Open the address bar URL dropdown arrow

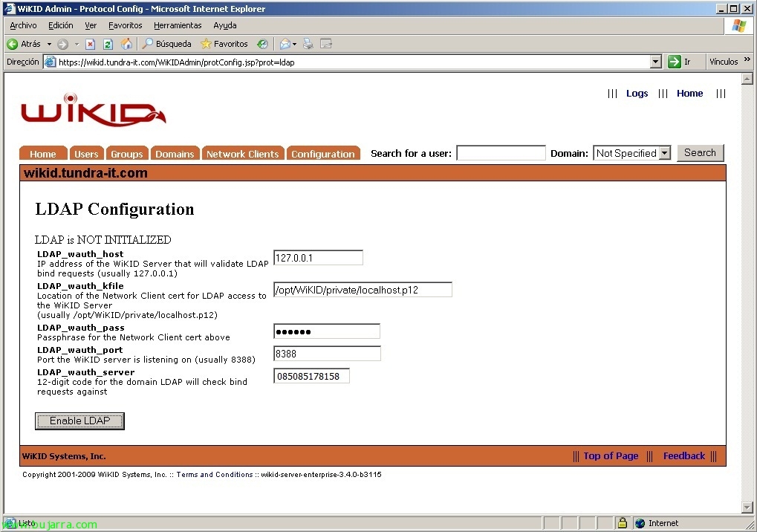tap(655, 62)
